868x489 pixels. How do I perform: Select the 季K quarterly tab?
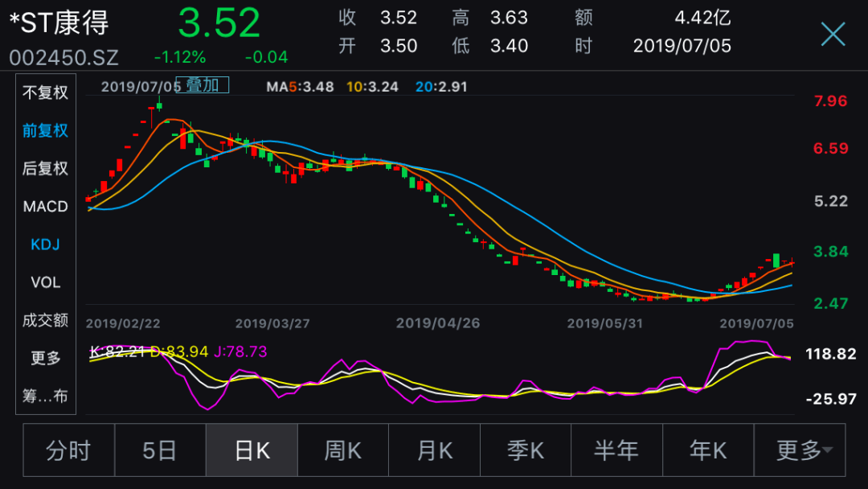(526, 450)
